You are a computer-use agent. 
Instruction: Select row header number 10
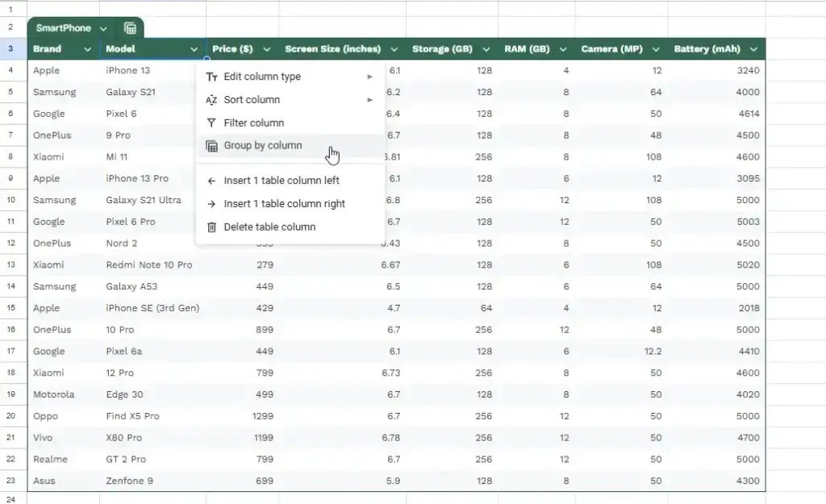[x=10, y=200]
